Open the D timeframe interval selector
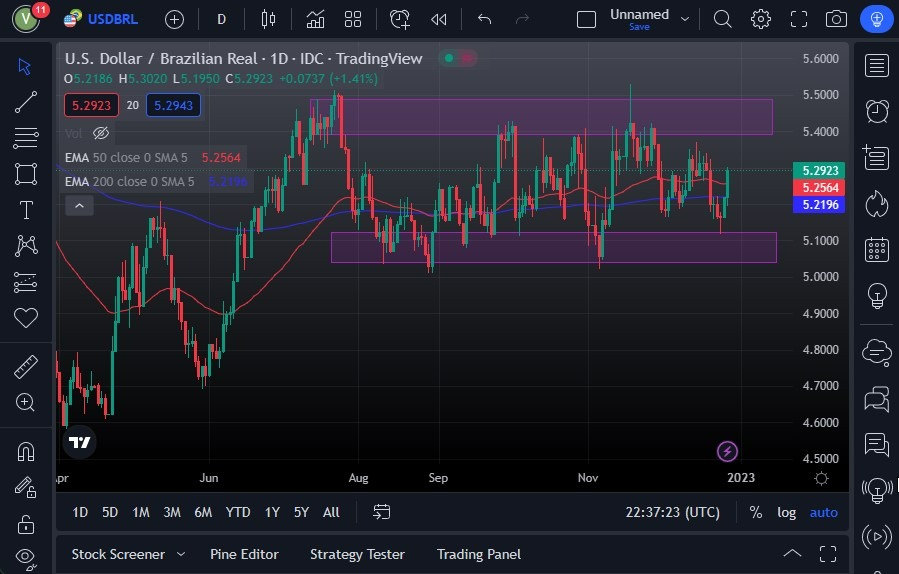Image resolution: width=899 pixels, height=574 pixels. click(x=221, y=19)
